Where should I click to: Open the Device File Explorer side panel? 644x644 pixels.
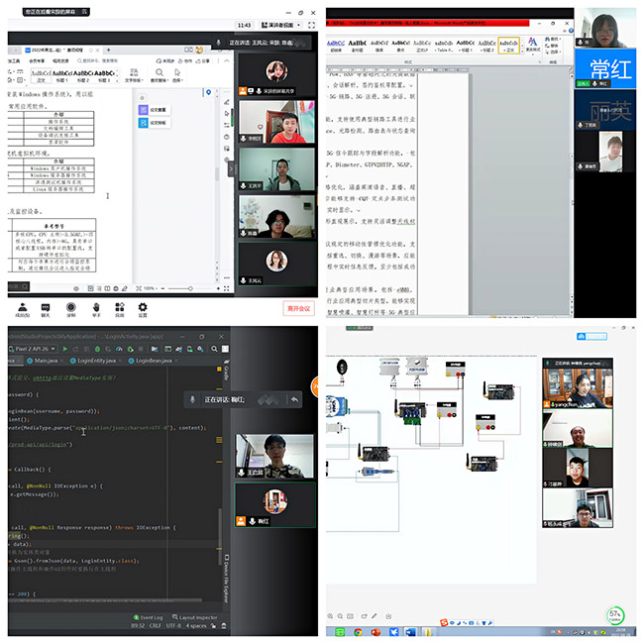[x=227, y=575]
